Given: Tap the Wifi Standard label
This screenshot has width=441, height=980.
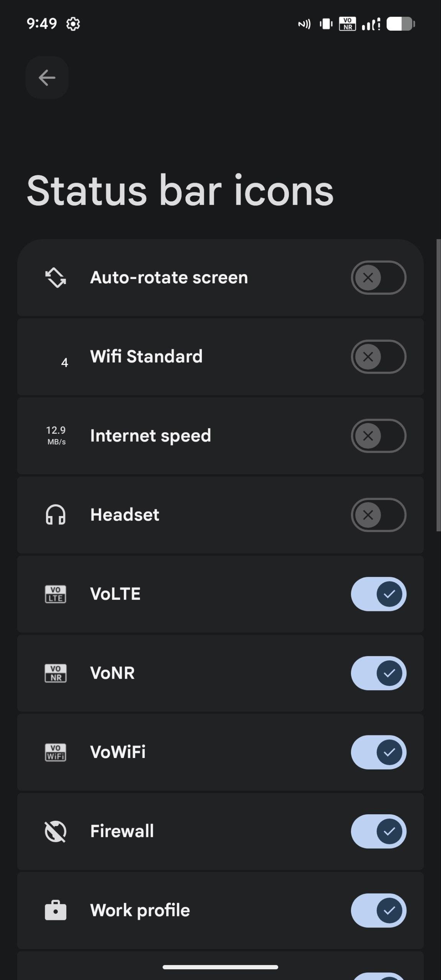Looking at the screenshot, I should (146, 356).
